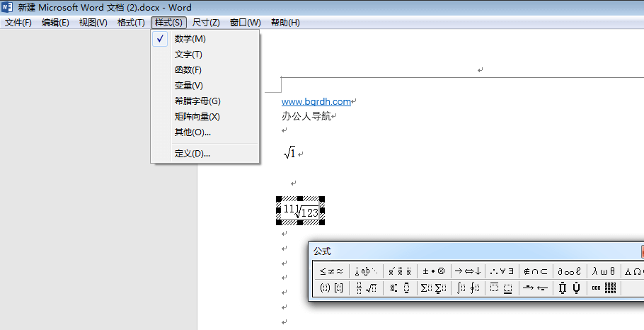Open lowercase Greek letters palette (λωθ)
This screenshot has width=644, height=330.
pyautogui.click(x=604, y=271)
